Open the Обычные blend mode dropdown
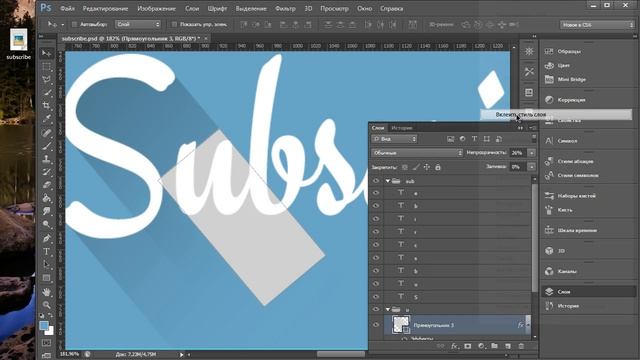Screen dimensions: 640x360 click(x=417, y=153)
